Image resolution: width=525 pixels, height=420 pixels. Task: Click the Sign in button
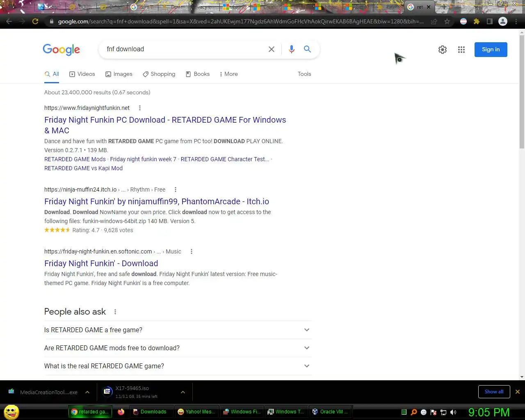(x=491, y=50)
